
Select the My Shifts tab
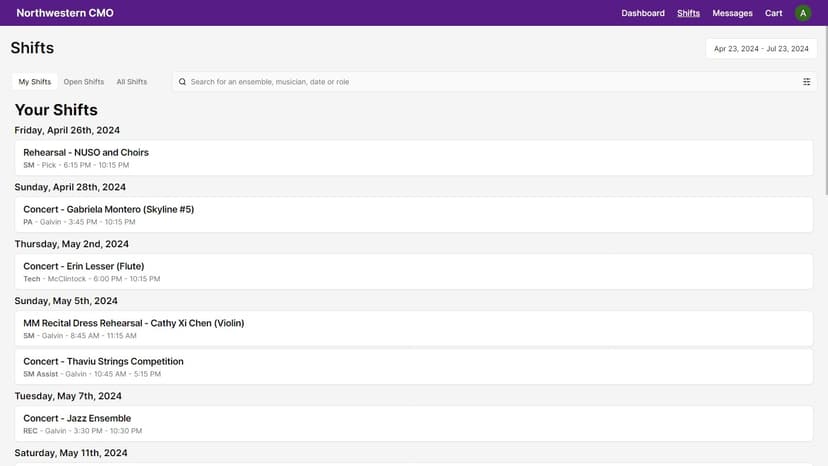[35, 82]
